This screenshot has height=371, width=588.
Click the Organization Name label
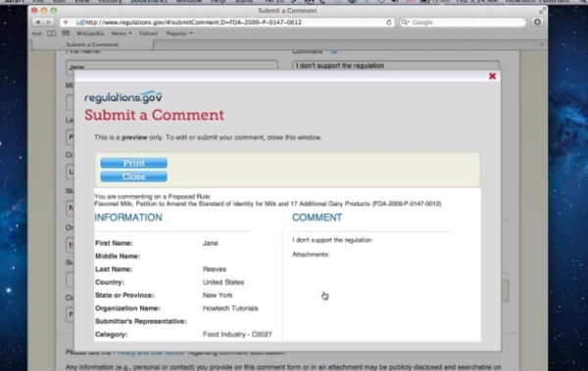[x=127, y=308]
